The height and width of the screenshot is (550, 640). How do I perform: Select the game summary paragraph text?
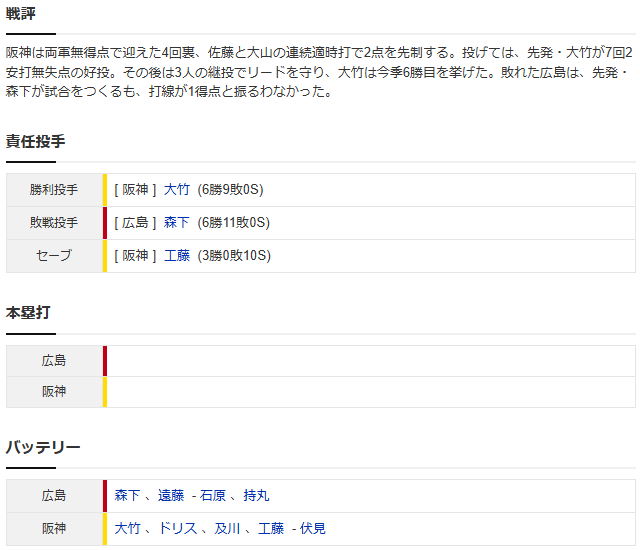[320, 72]
